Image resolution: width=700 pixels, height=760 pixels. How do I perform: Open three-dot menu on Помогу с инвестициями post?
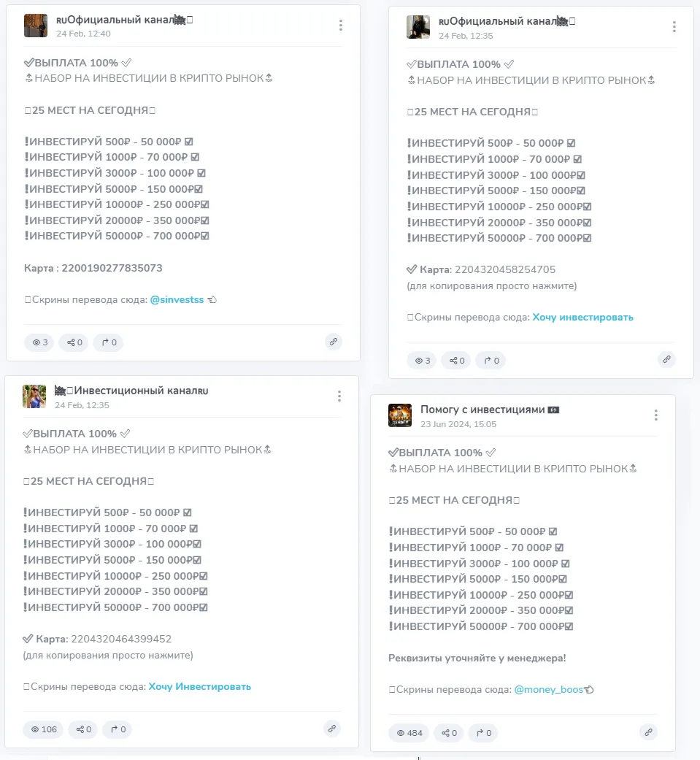pyautogui.click(x=656, y=415)
